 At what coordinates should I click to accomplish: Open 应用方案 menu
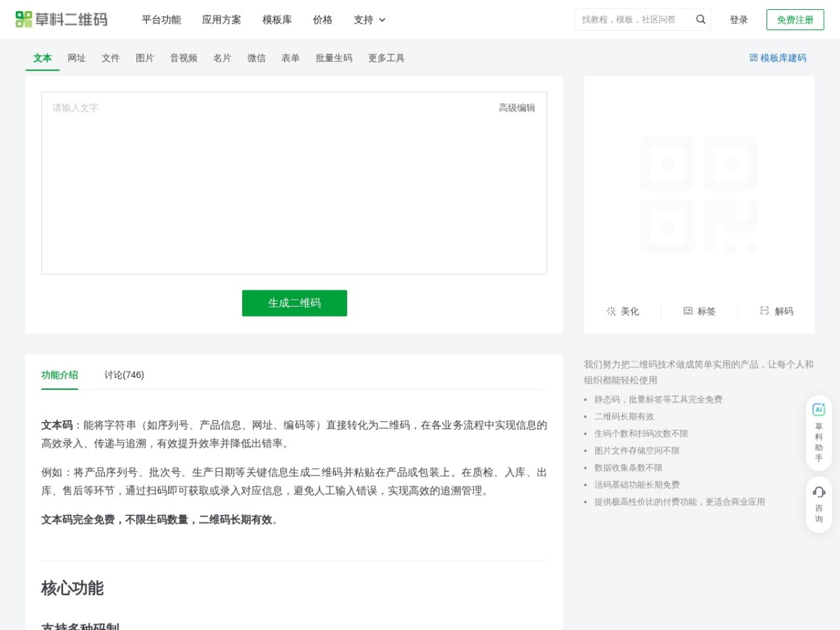tap(221, 20)
